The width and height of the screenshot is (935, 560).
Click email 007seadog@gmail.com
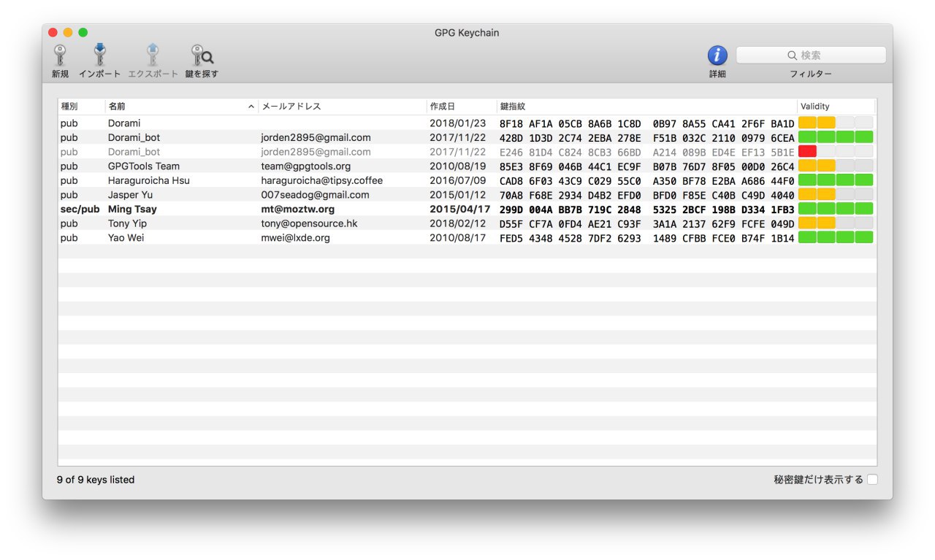click(316, 195)
